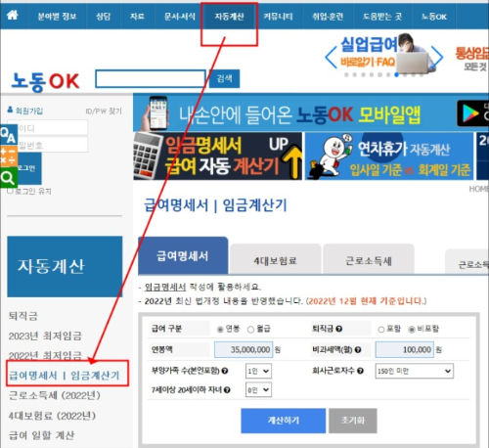Open 2022년 최저임금 sidebar link

(45, 355)
